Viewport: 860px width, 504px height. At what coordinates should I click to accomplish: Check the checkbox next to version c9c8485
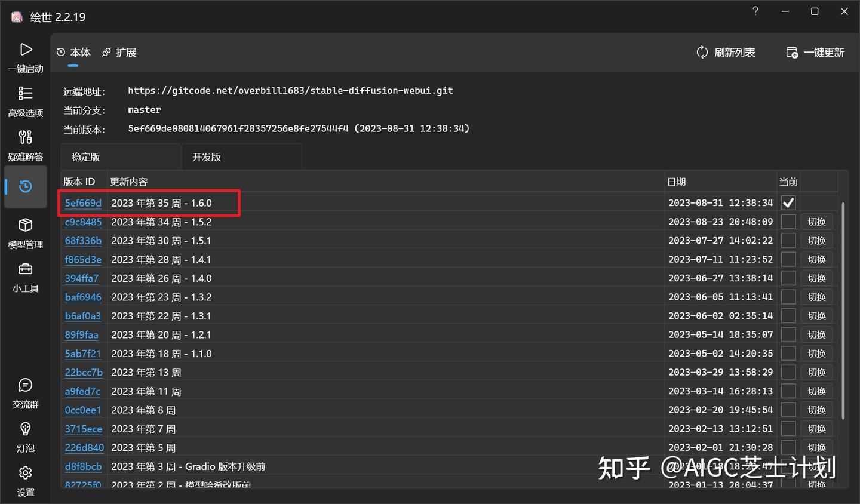pos(788,222)
